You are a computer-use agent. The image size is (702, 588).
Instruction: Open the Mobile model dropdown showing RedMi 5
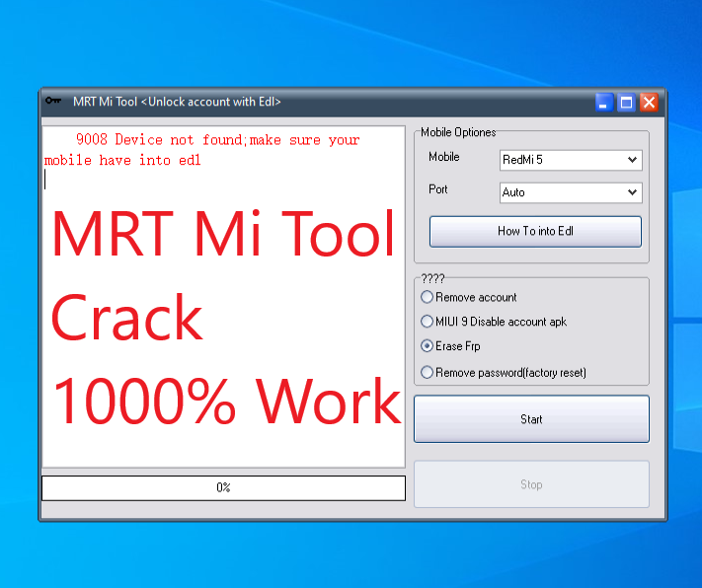pos(571,160)
